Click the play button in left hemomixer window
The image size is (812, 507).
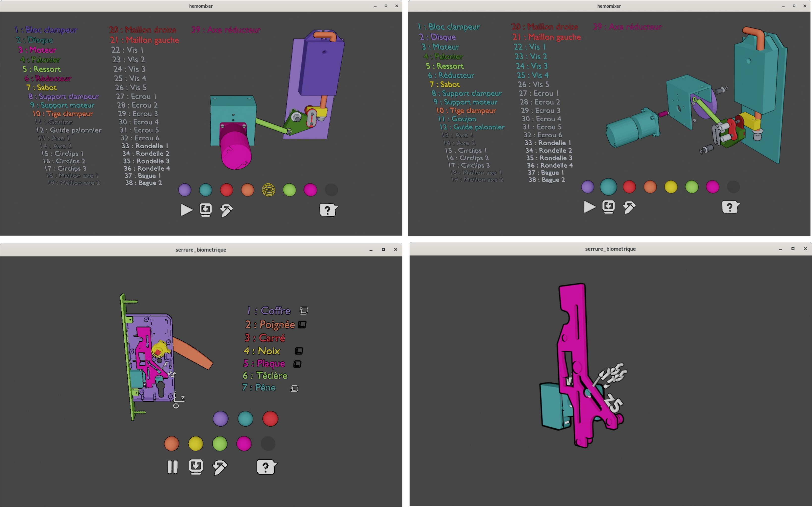pyautogui.click(x=186, y=210)
